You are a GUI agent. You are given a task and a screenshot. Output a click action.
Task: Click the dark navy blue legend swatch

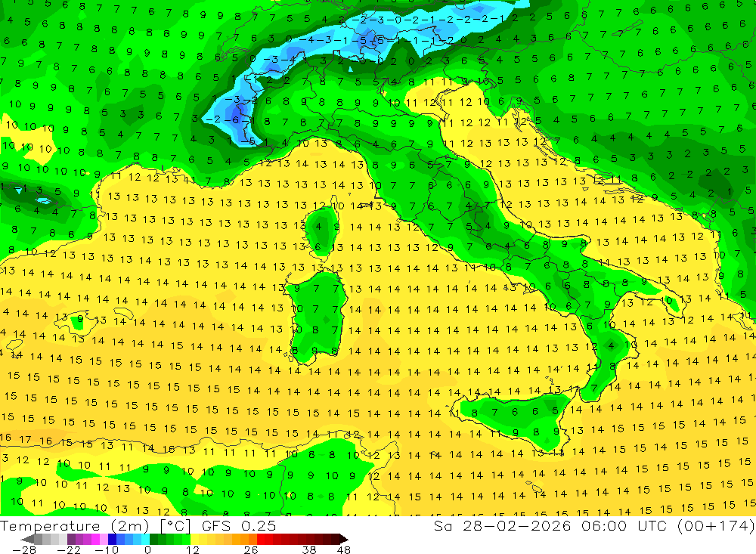(x=113, y=540)
